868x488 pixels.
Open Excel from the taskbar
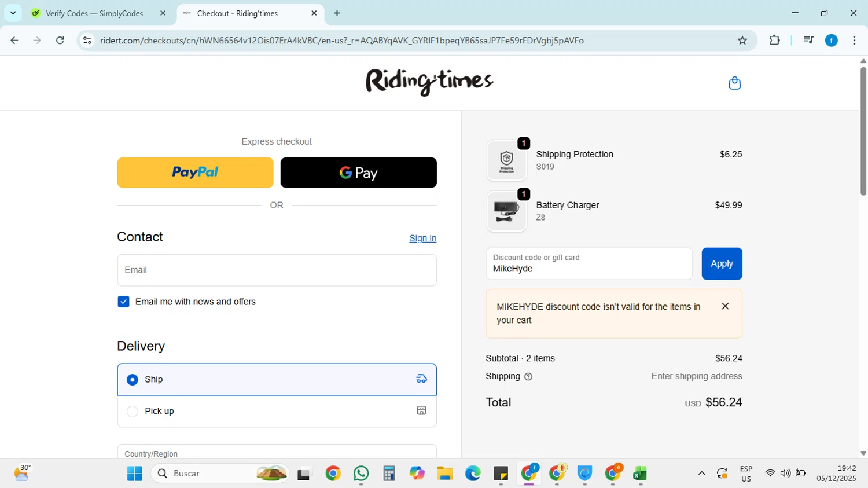[639, 474]
